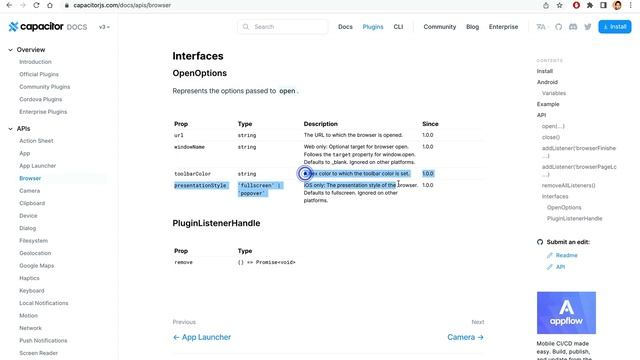This screenshot has height=360, width=640.
Task: Open the CLI nav item
Action: point(398,27)
